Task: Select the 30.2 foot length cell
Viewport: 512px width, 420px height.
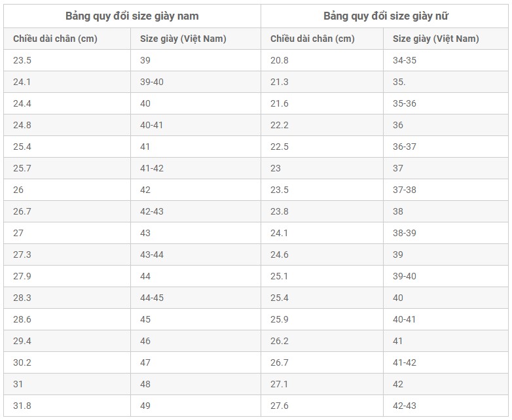Action: click(x=22, y=362)
